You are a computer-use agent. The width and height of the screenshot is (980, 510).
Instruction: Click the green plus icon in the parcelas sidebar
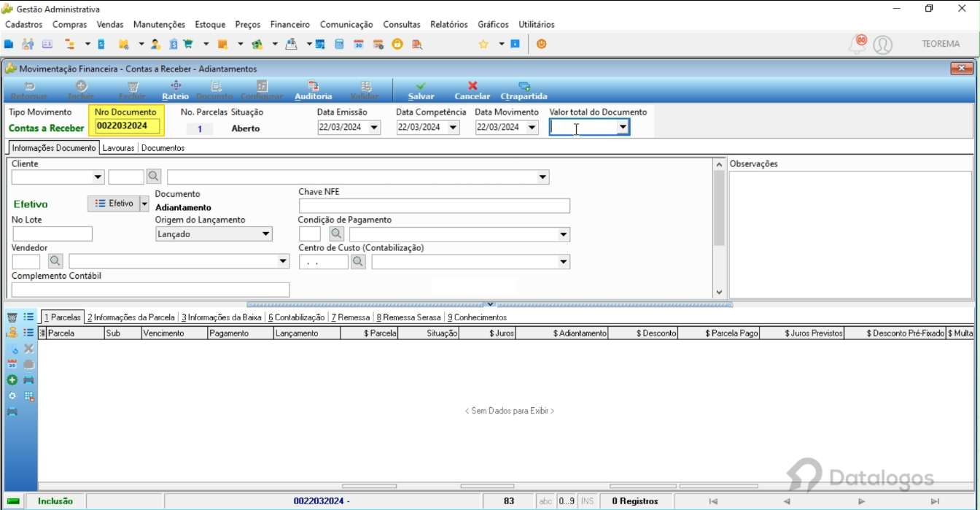point(12,380)
